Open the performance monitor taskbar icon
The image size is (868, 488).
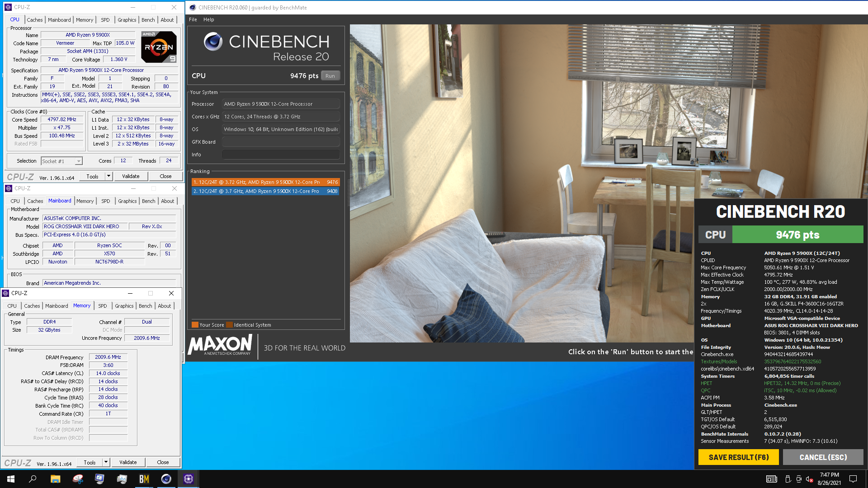click(122, 479)
